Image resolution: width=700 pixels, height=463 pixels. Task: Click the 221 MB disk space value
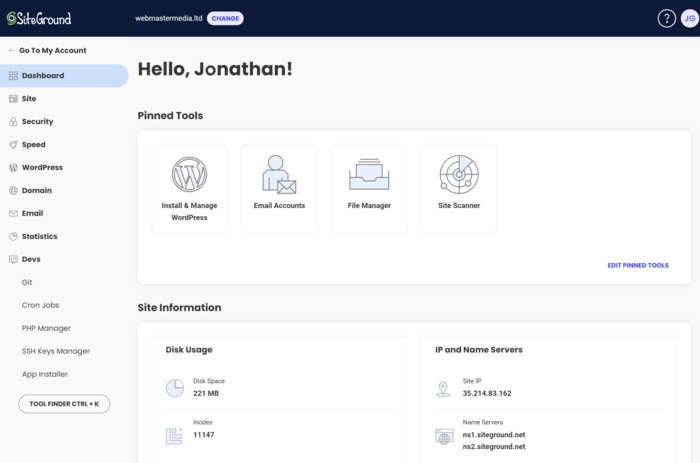pos(206,393)
